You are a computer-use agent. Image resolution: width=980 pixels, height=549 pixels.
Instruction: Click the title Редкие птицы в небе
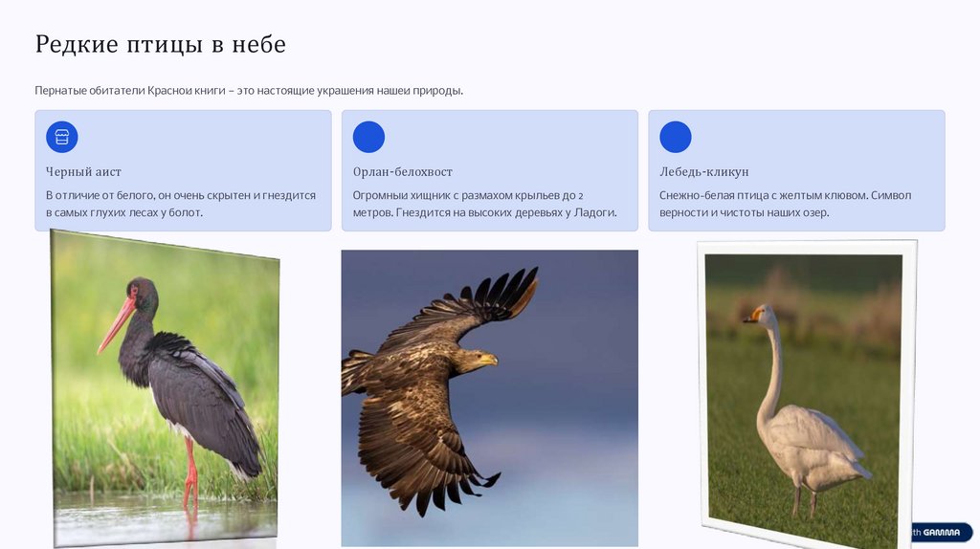161,44
